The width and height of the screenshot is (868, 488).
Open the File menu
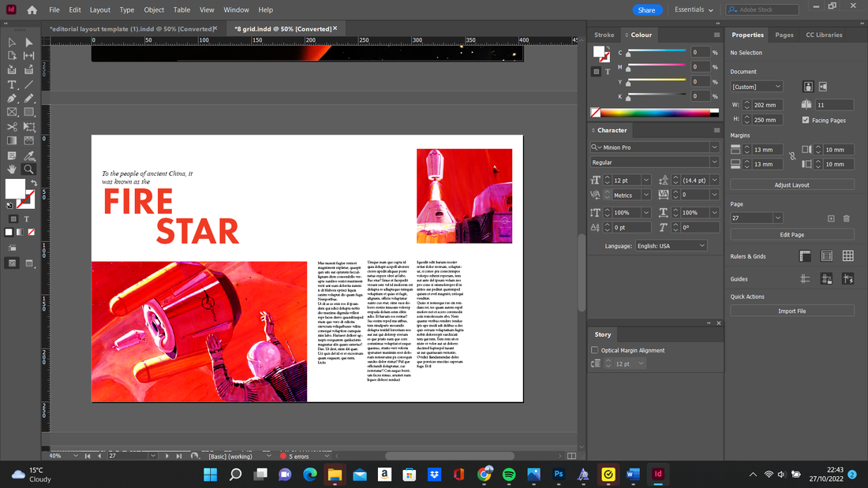click(x=54, y=10)
